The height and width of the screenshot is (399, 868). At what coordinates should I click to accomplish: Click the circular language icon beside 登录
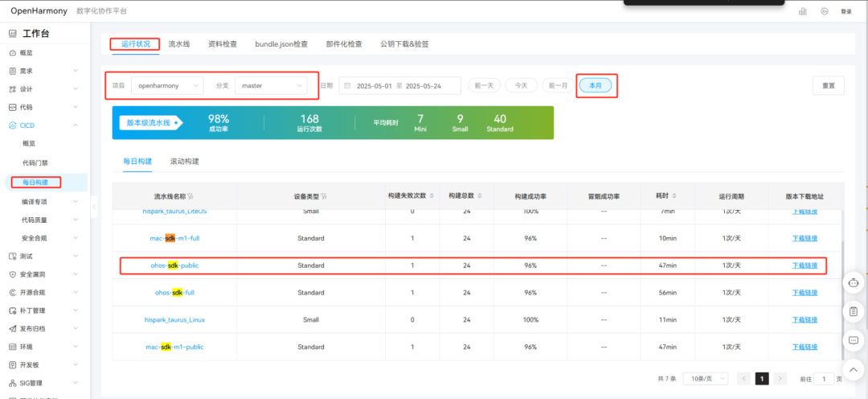[x=825, y=11]
